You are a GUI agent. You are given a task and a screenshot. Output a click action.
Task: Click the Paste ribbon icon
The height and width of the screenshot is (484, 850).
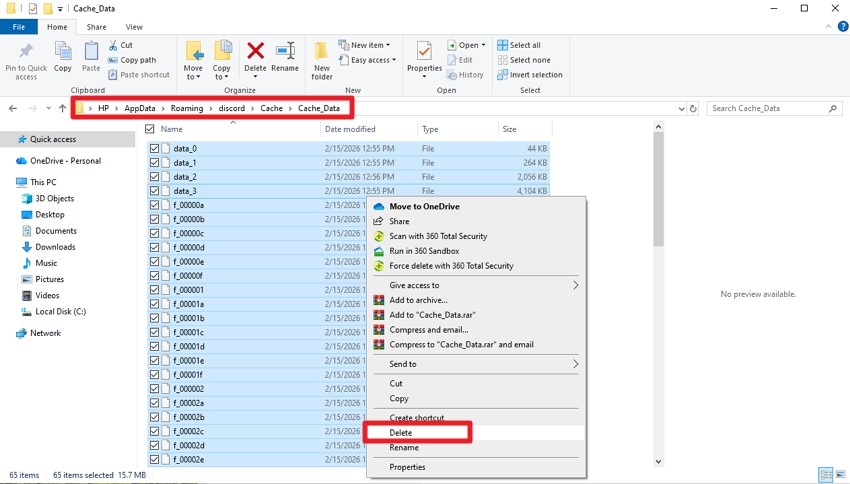(x=91, y=52)
